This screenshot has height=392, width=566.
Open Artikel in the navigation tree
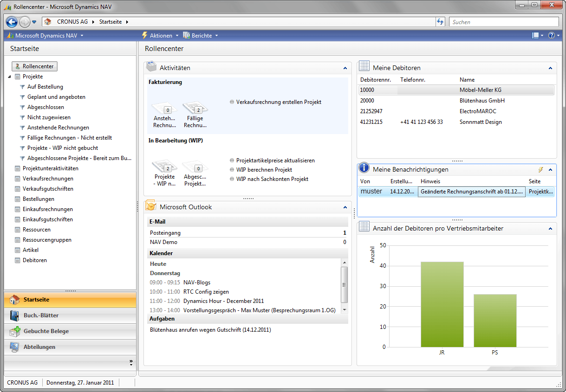coord(31,250)
